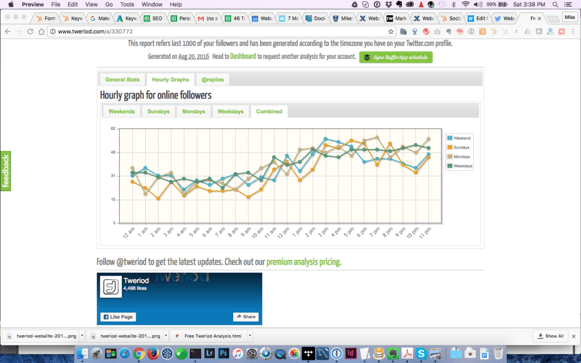Select the Weekends graph tab
Screen dimensions: 581x363
pyautogui.click(x=122, y=111)
